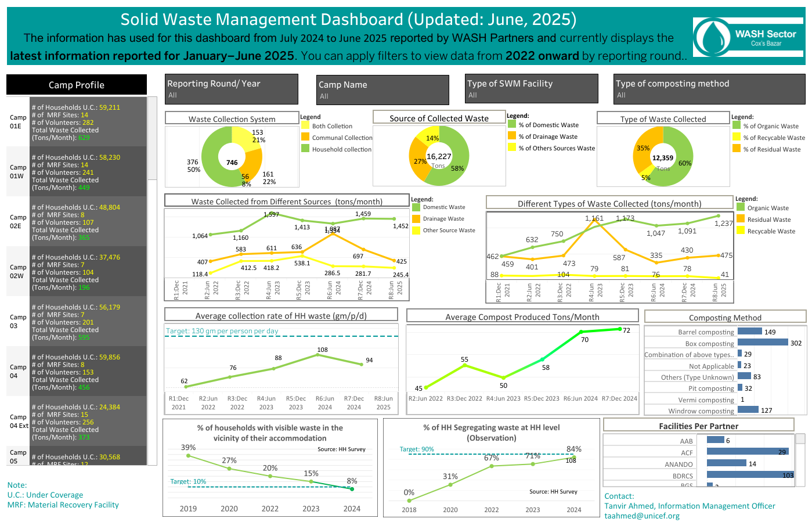Click the Household collection green legend swatch
This screenshot has width=812, height=522.
305,149
